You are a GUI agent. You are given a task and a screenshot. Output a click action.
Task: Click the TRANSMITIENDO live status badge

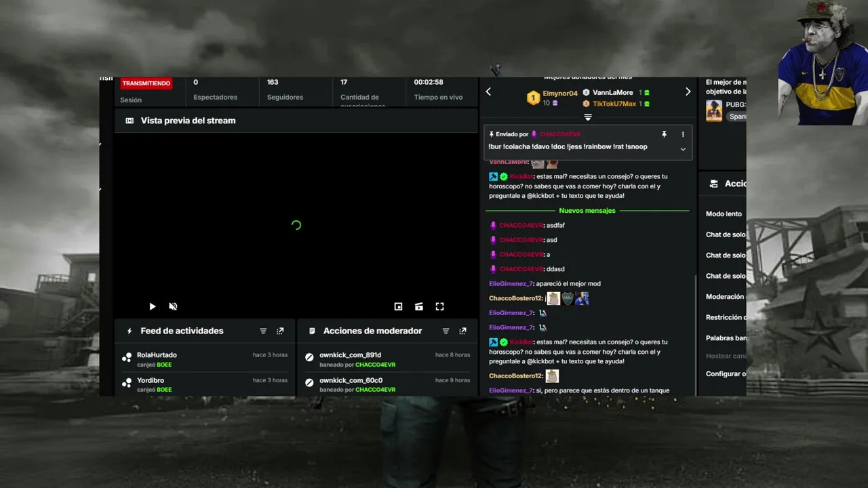tap(146, 83)
